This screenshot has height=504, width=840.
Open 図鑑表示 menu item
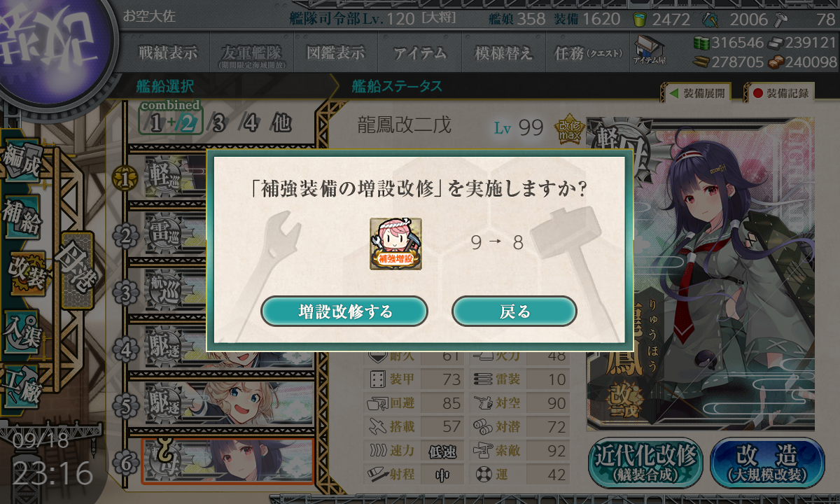[x=336, y=52]
